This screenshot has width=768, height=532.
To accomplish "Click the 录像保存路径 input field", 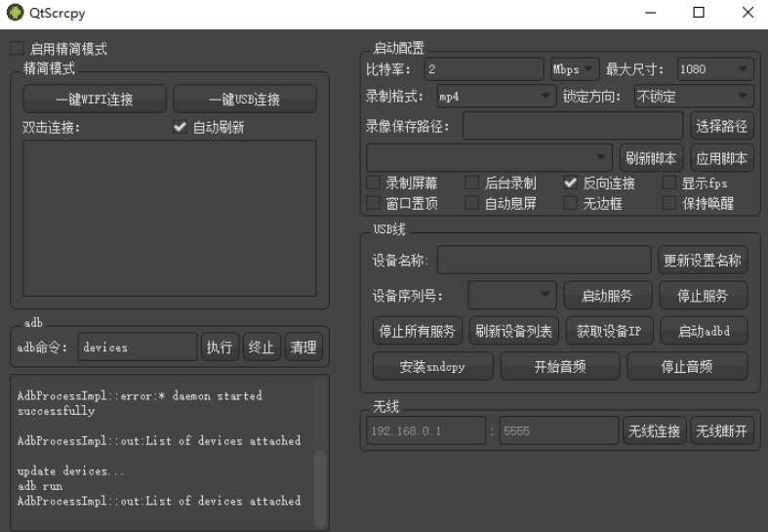I will coord(573,126).
